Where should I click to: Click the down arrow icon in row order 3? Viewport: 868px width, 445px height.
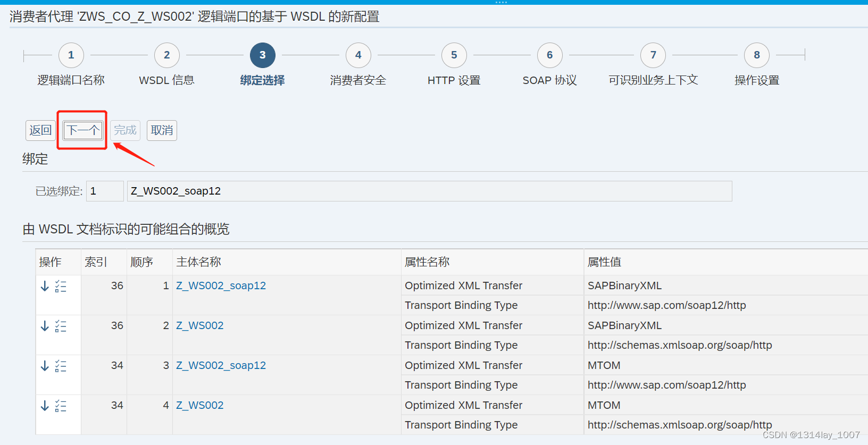[x=45, y=366]
